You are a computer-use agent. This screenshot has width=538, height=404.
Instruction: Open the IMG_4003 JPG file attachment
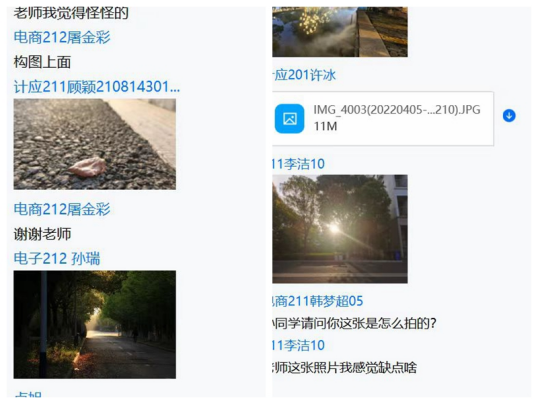[383, 118]
